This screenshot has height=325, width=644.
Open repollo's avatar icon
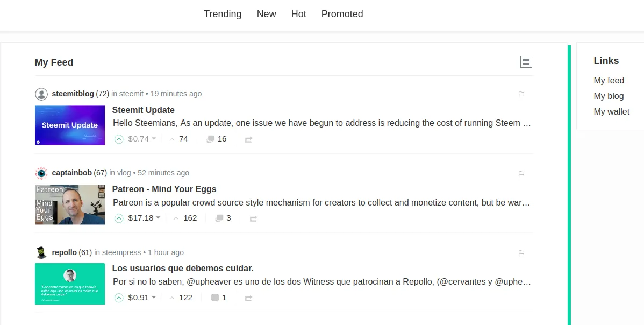pos(41,253)
